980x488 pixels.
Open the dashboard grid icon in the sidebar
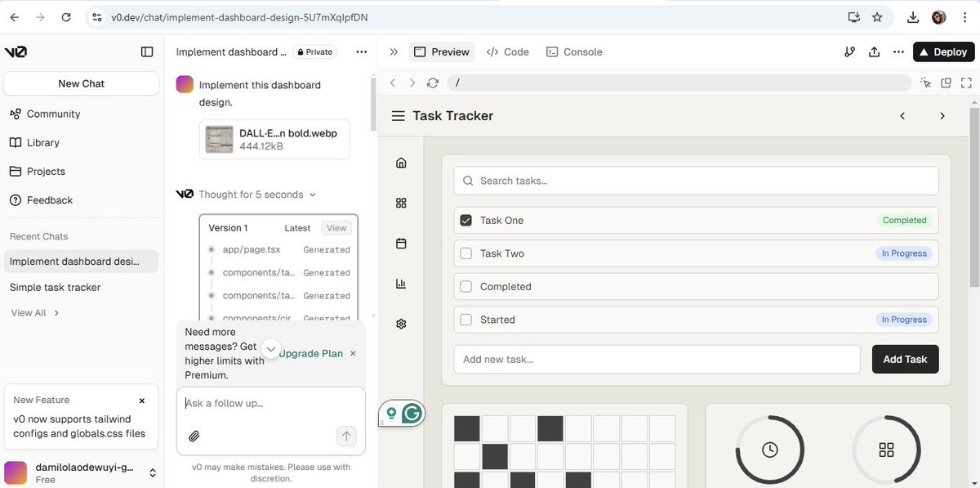401,203
